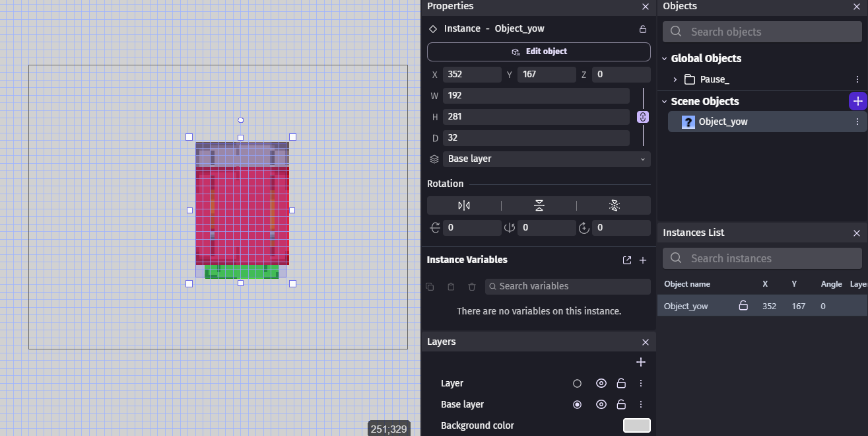Screen dimensions: 868x436
Task: Open the Background color swatch
Action: [636, 425]
